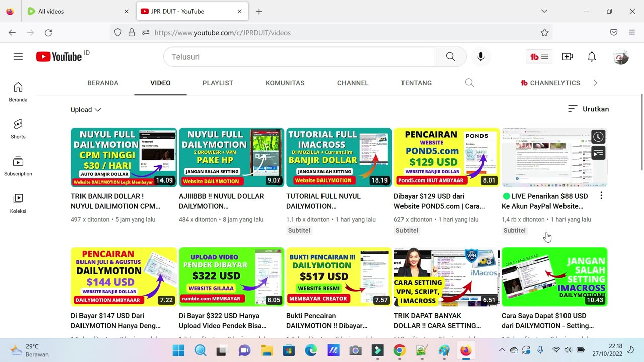Open the KOMUNITAS tab
The width and height of the screenshot is (644, 362).
pos(285,83)
